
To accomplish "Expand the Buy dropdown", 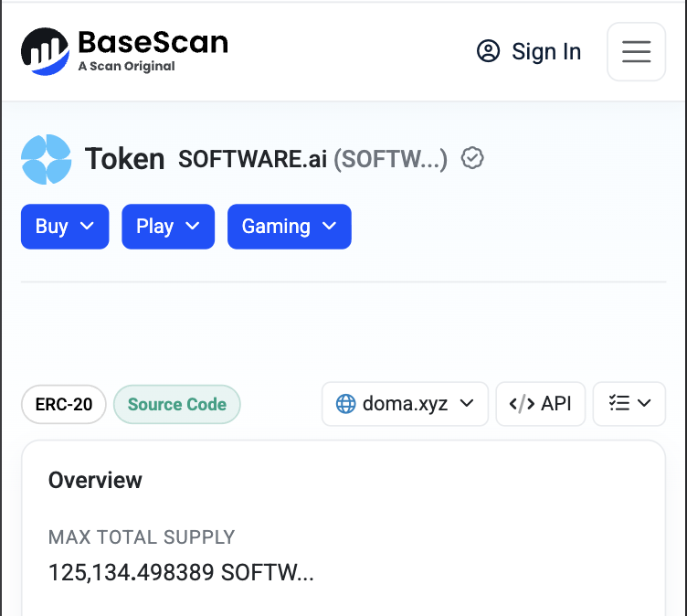I will [x=65, y=227].
